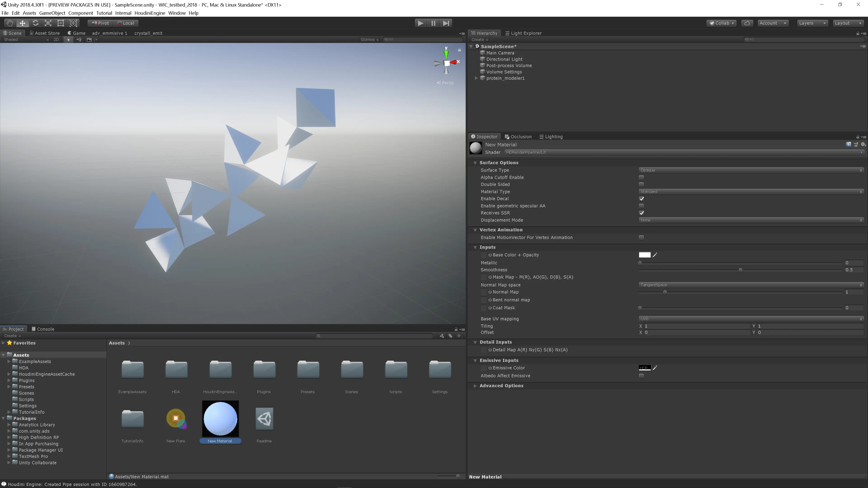Open the Layers dropdown button
Viewport: 868px width, 488px height.
pos(812,23)
